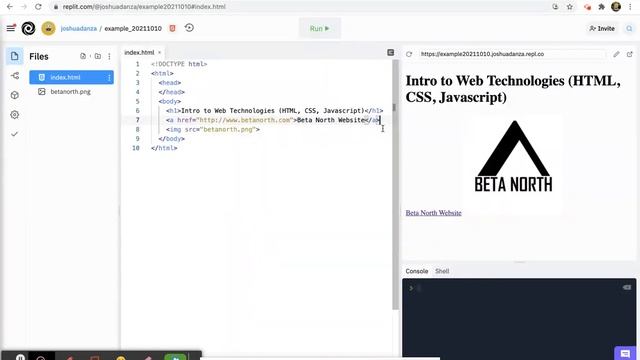Screen dimensions: 640x360
Task: Close the index.html editor tab
Action: tap(160, 52)
